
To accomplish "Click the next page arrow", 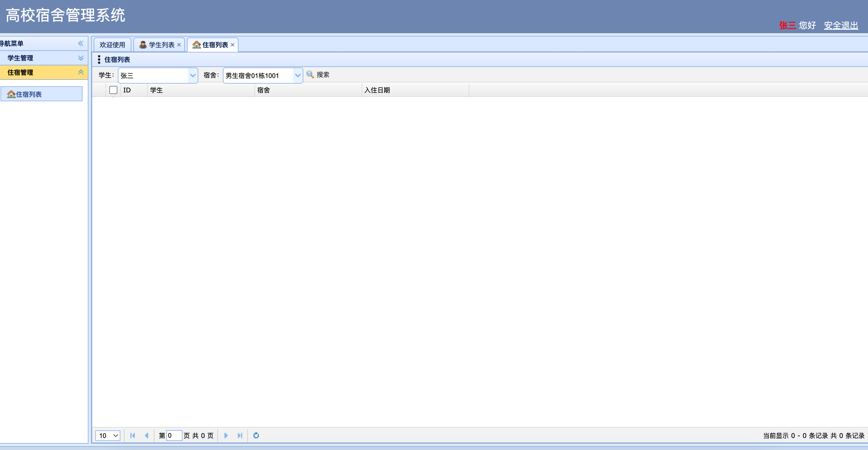I will point(226,436).
